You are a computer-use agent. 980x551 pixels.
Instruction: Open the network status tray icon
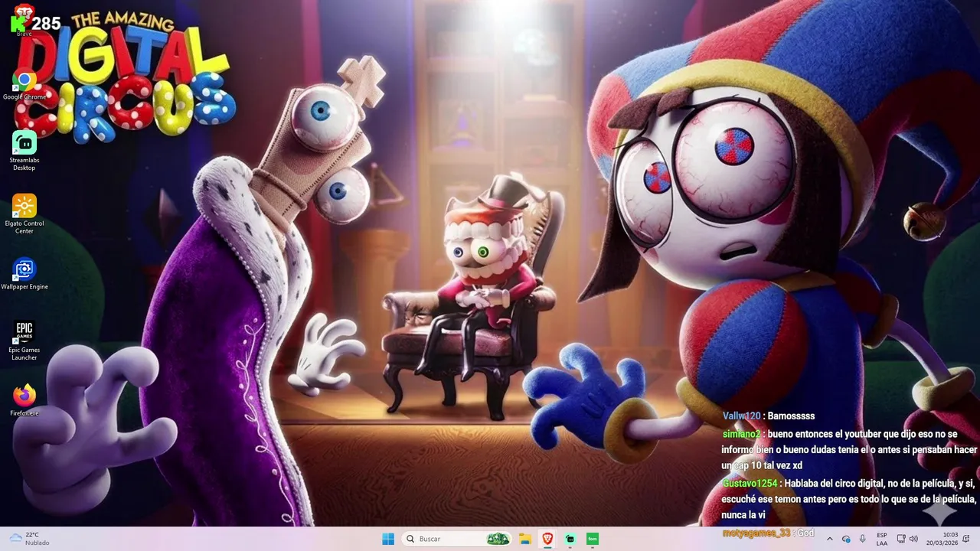(x=901, y=539)
